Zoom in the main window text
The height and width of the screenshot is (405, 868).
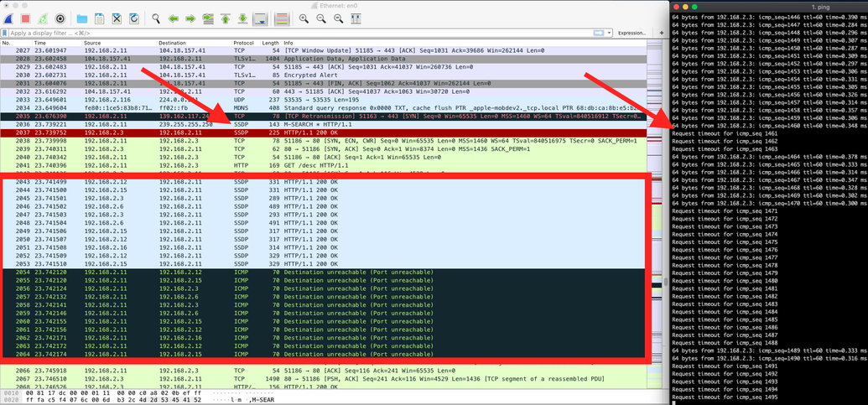pos(304,18)
